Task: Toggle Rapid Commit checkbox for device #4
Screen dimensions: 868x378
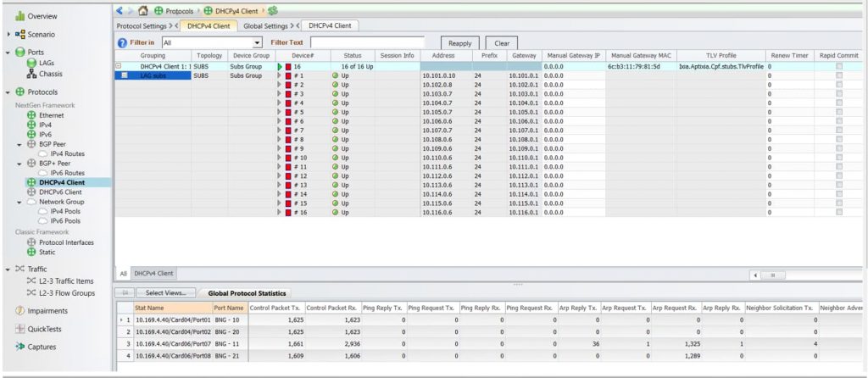Action: coord(839,103)
